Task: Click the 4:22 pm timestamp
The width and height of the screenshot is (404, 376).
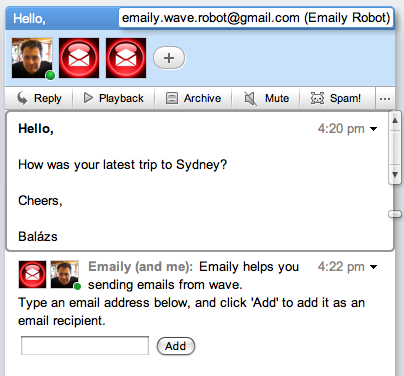Action: coord(341,267)
